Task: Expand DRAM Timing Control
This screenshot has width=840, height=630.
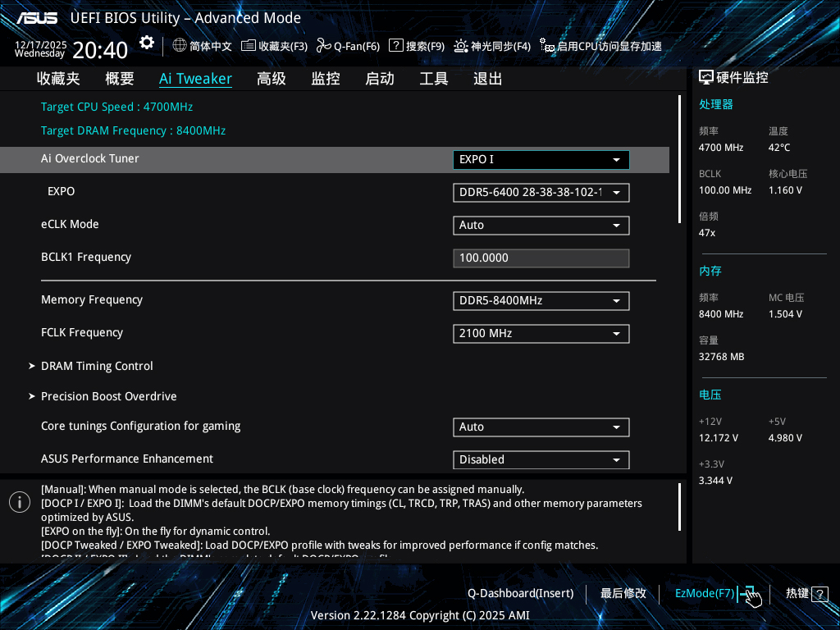Action: [96, 366]
